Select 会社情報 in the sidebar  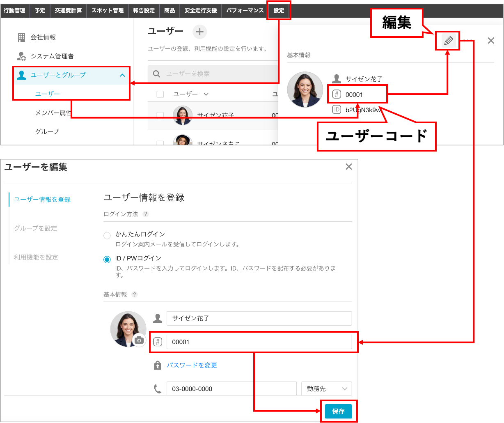point(43,37)
